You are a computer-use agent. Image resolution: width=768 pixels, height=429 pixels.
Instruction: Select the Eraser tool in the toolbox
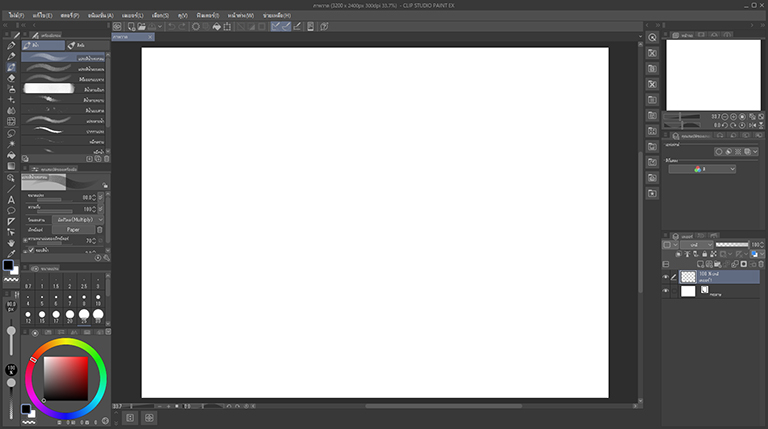click(11, 77)
